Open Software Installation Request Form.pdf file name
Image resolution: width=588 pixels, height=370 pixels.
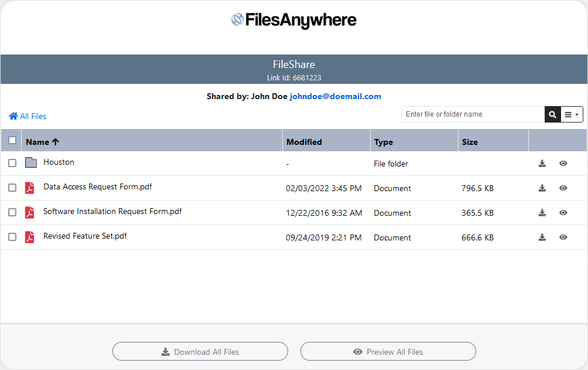point(112,211)
